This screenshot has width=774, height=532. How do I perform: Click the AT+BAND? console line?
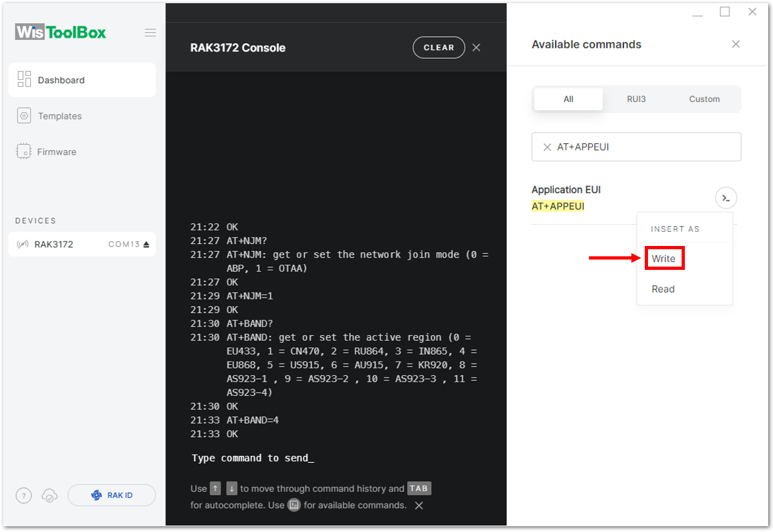point(249,323)
